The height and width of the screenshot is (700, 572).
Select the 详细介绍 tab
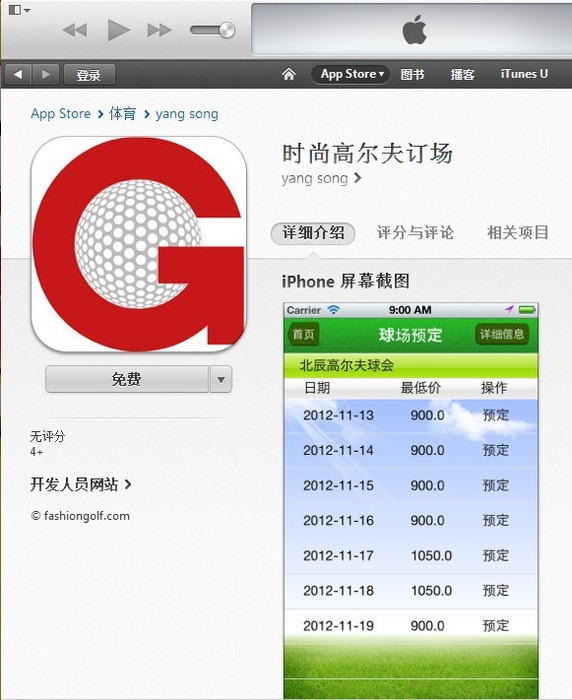point(313,233)
